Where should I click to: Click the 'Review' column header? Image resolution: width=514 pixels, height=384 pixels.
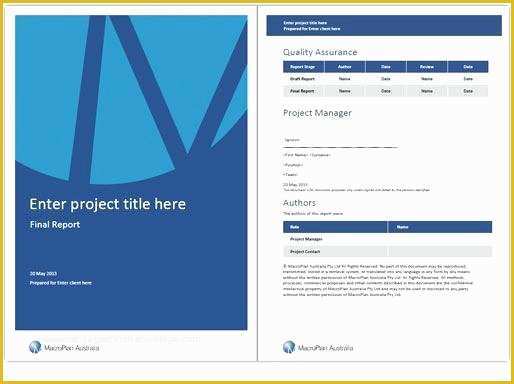tap(427, 67)
